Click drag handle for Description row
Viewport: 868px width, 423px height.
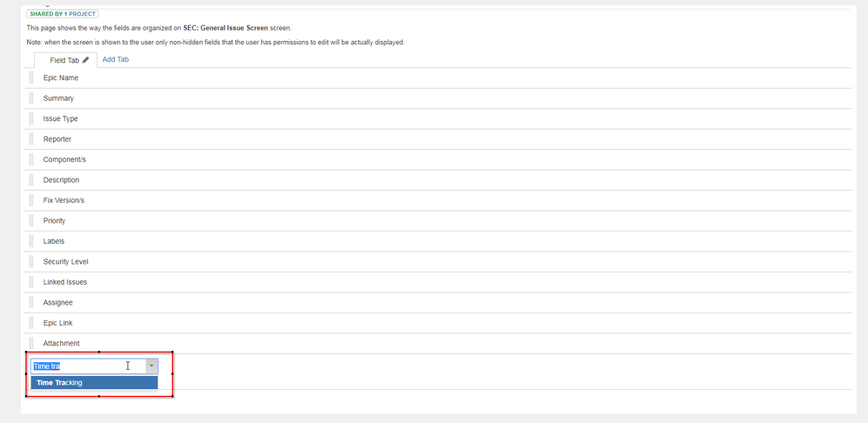click(31, 180)
